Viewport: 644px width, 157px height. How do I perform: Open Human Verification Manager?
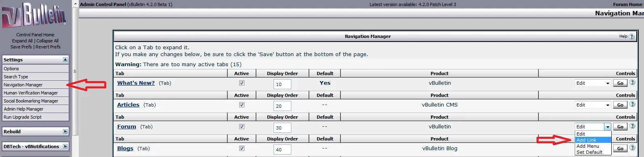tap(36, 93)
